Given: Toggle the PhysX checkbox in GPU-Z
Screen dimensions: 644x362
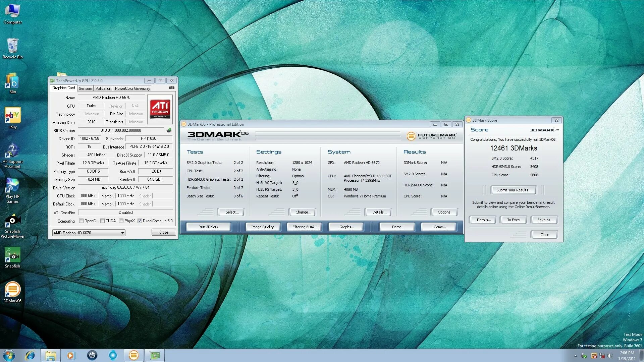Looking at the screenshot, I should (119, 221).
